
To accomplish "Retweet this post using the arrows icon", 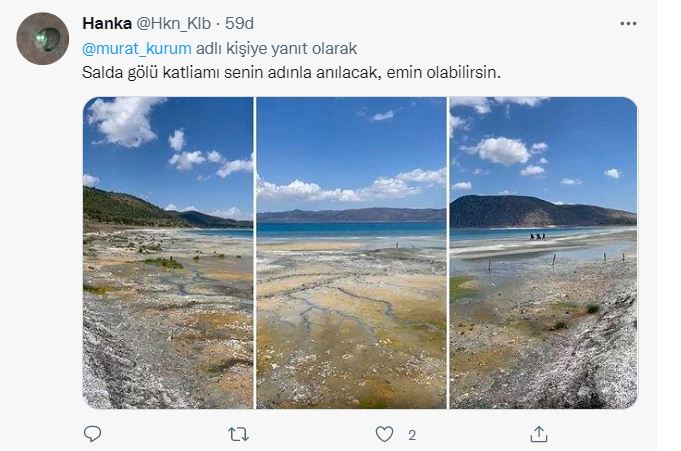I will tap(238, 434).
